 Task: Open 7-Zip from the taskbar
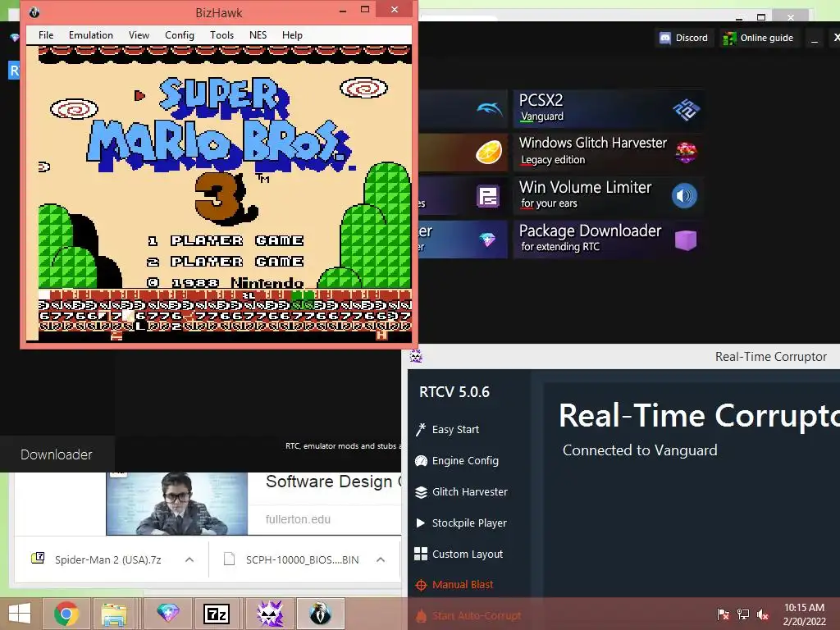(217, 614)
